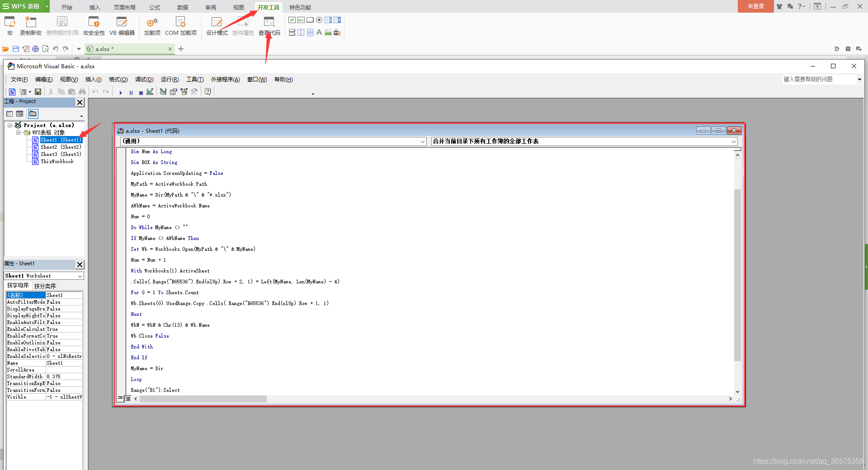Switch to the 数据 ribbon tab
868x470 pixels.
(x=183, y=7)
